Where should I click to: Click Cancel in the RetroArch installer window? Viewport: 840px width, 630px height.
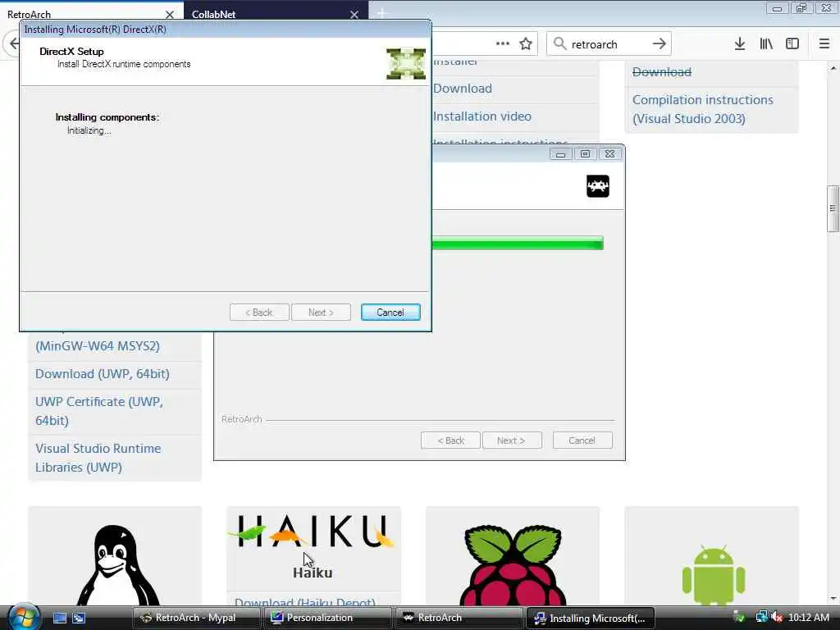coord(582,441)
